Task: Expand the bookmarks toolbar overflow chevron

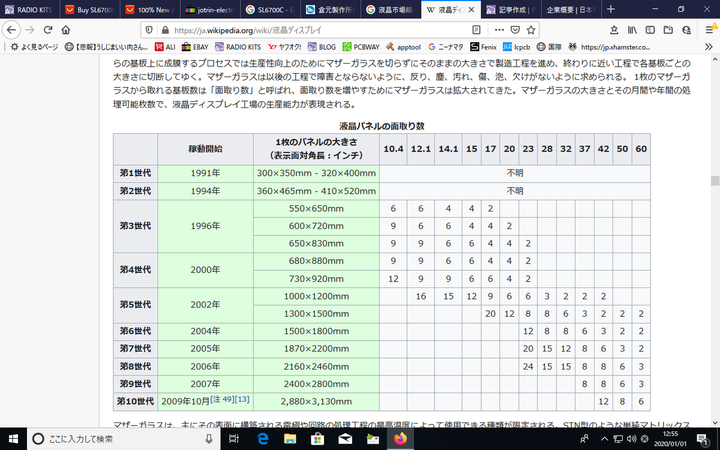Action: coord(709,47)
